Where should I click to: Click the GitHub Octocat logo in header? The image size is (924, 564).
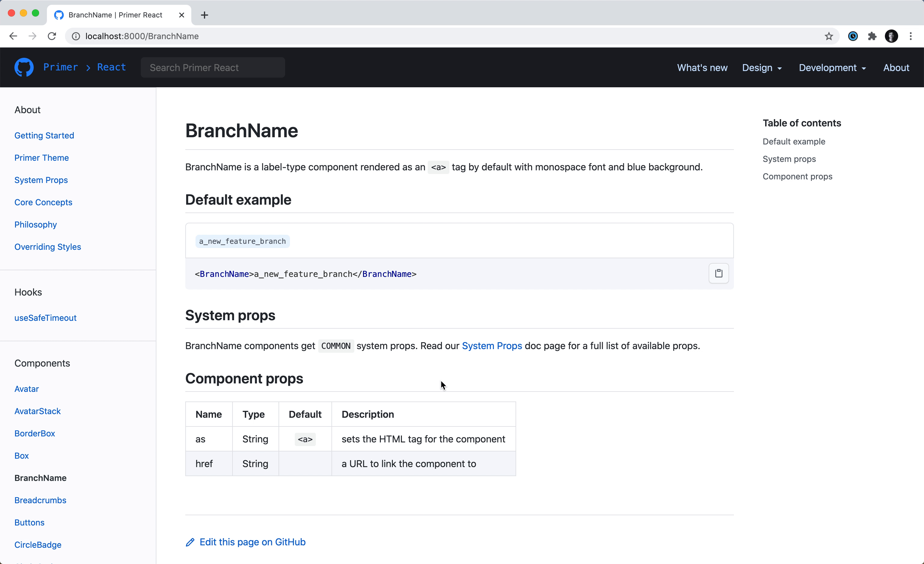coord(24,67)
